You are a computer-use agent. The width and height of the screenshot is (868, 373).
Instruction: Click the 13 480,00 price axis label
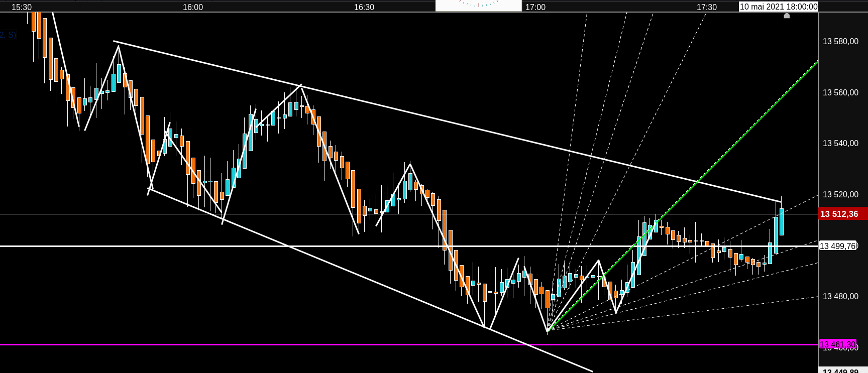pyautogui.click(x=840, y=297)
